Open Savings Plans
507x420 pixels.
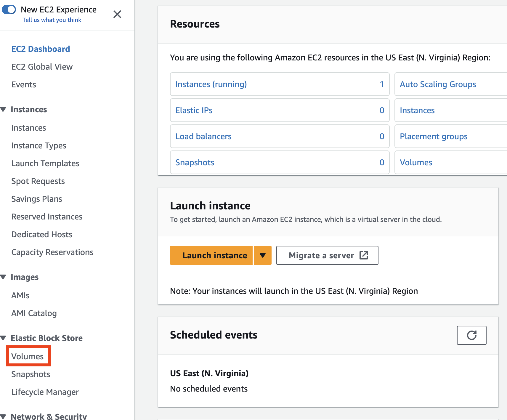point(37,199)
